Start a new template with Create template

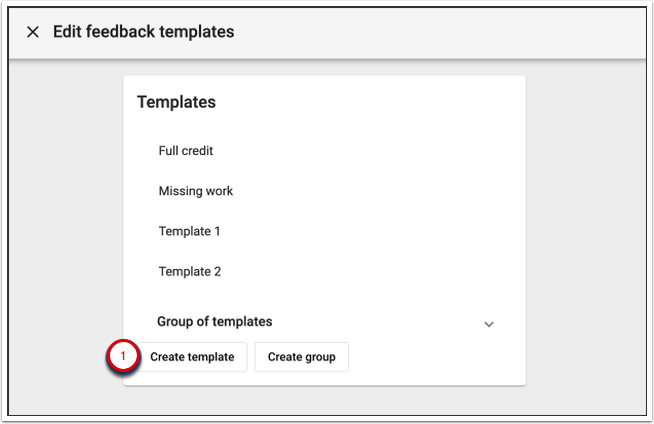(192, 357)
